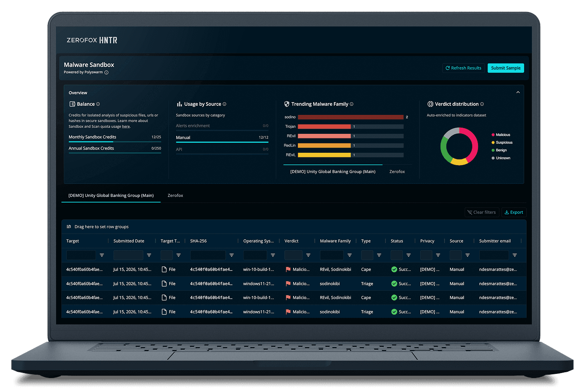
Task: Click the Refresh Results button
Action: (x=463, y=68)
